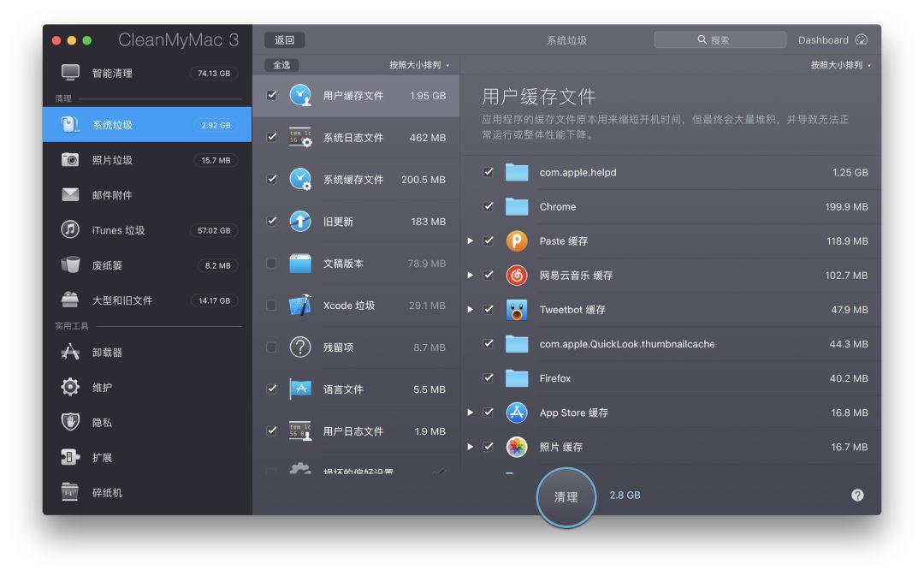This screenshot has height=576, width=924.
Task: Click the 照片 缓存 flower icon
Action: tap(517, 446)
